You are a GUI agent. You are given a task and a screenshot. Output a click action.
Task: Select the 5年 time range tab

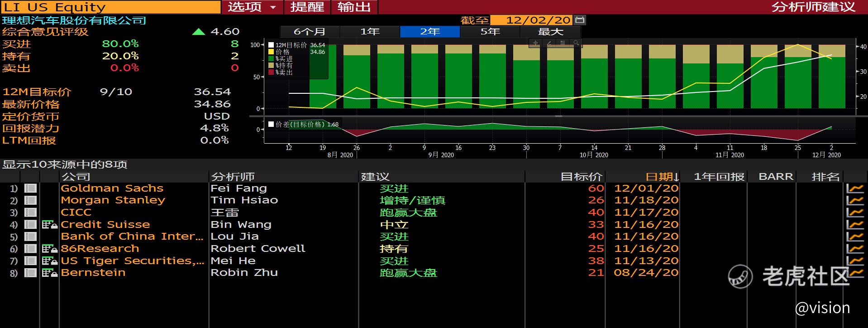(490, 32)
